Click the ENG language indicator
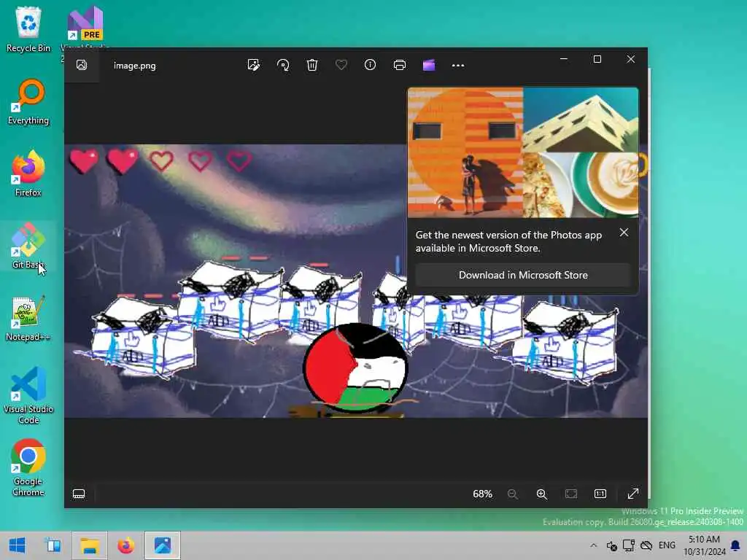 [x=667, y=545]
